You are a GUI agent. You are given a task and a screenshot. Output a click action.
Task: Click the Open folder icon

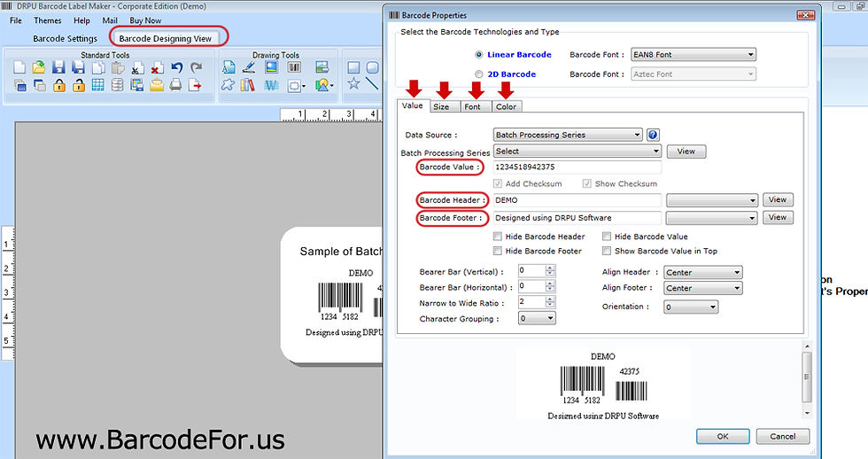coord(39,67)
